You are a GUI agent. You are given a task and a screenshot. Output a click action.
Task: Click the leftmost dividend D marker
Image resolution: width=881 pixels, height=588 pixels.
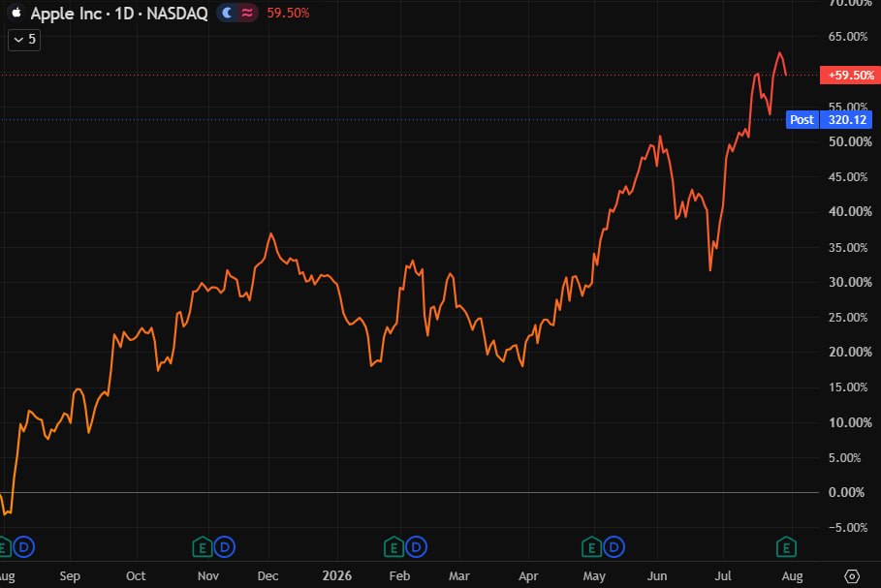tap(23, 547)
